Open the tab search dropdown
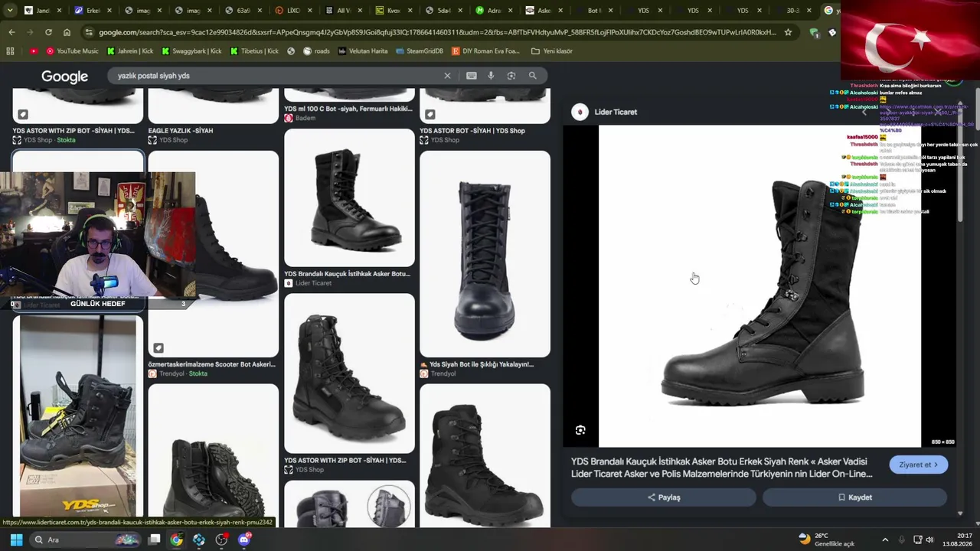This screenshot has width=980, height=551. (10, 11)
